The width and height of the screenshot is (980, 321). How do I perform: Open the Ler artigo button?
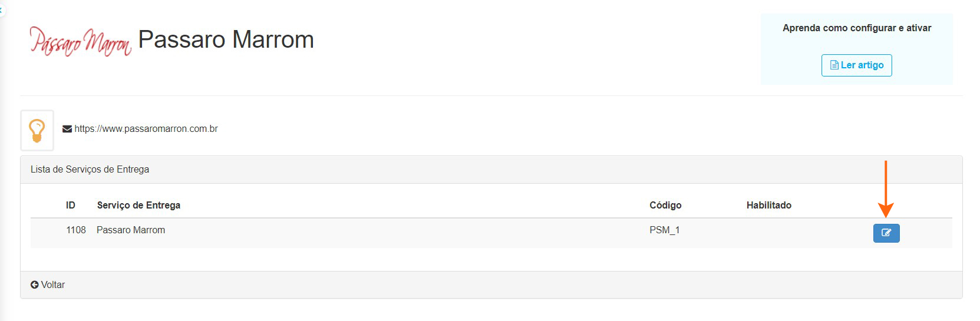(x=856, y=65)
